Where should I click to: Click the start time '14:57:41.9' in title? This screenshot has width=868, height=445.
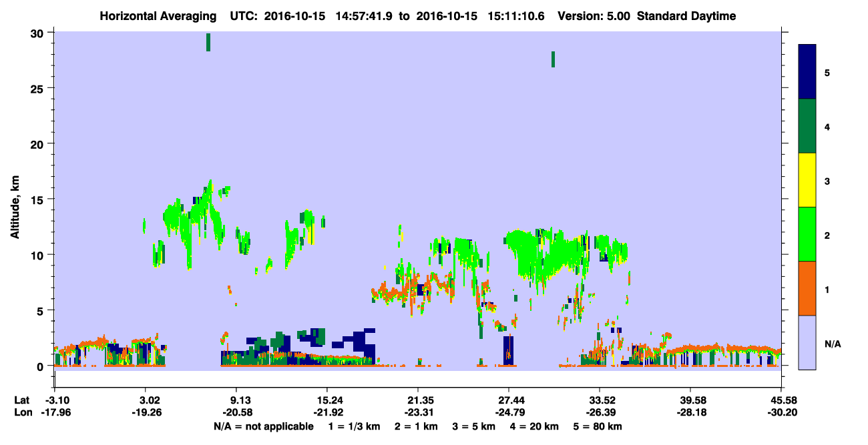pyautogui.click(x=364, y=16)
